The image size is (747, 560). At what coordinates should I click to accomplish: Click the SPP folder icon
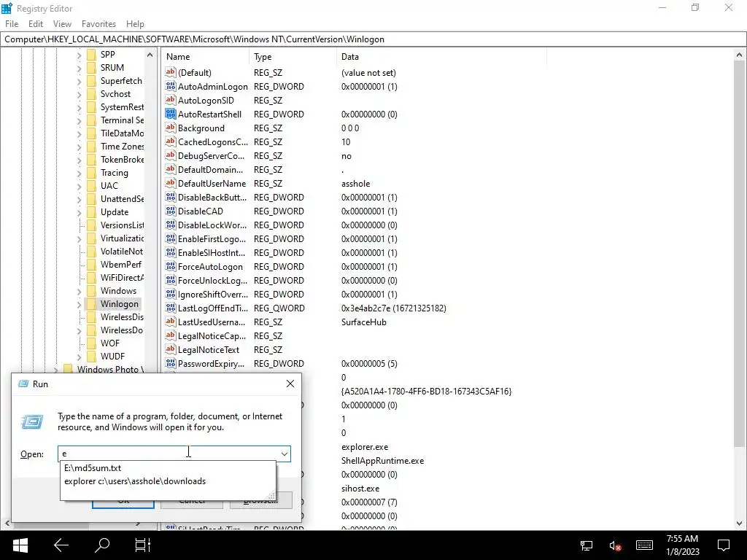click(x=91, y=54)
